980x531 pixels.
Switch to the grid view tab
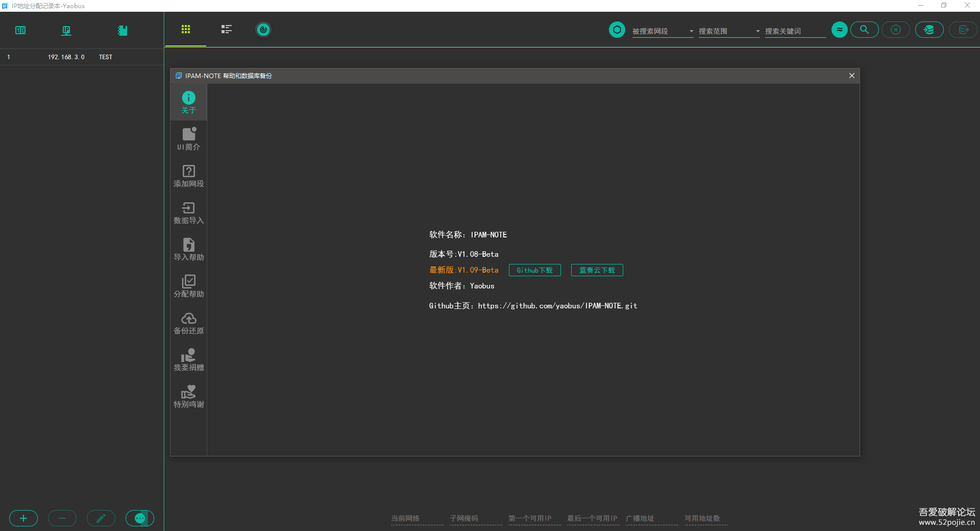point(186,30)
